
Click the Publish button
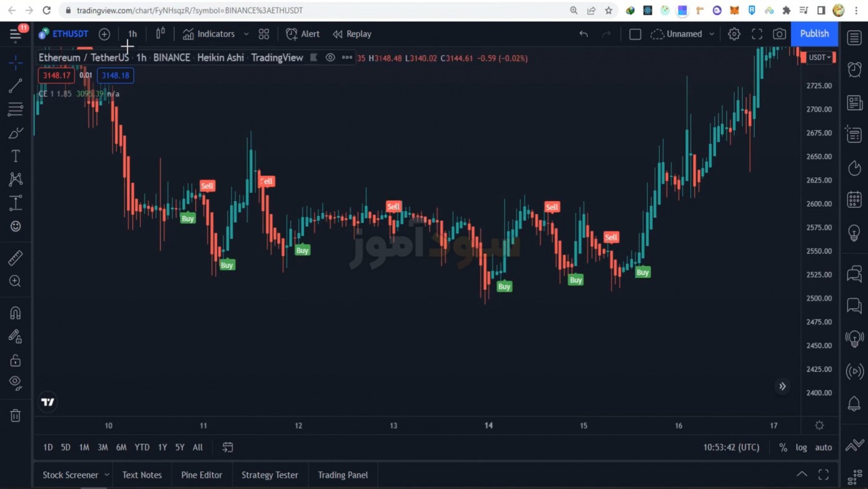814,34
